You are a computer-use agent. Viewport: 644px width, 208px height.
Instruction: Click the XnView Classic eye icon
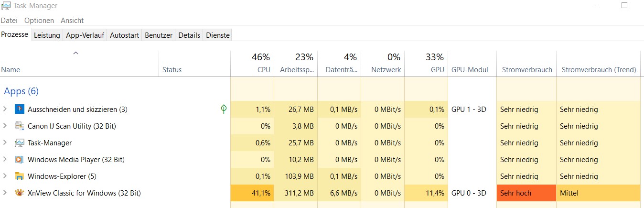tap(19, 193)
